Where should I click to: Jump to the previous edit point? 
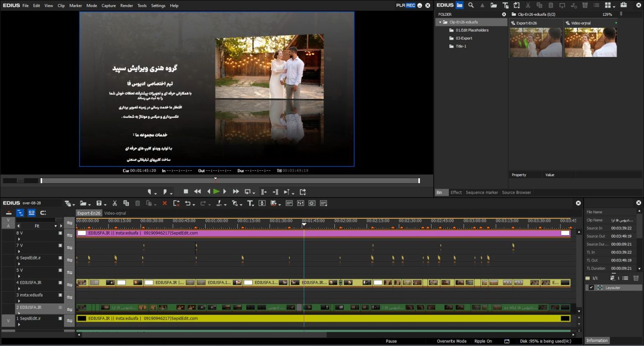coord(264,192)
